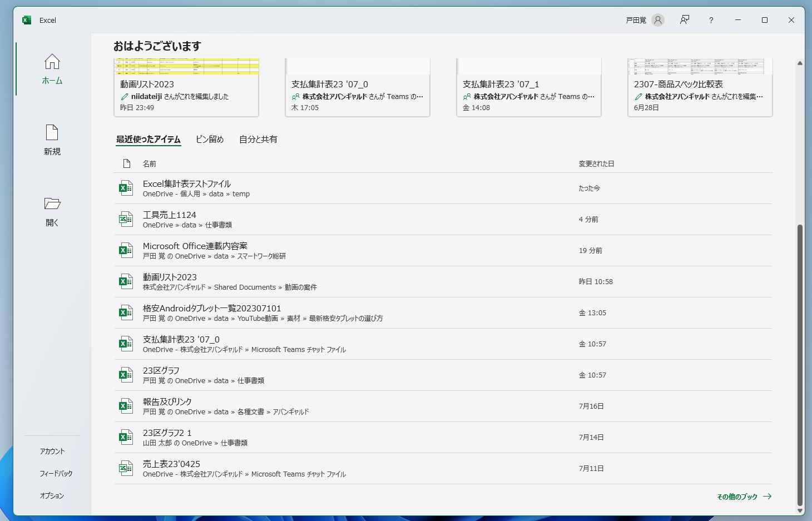The width and height of the screenshot is (812, 521).
Task: Switch to the 自分と共有 tab
Action: pyautogui.click(x=258, y=140)
